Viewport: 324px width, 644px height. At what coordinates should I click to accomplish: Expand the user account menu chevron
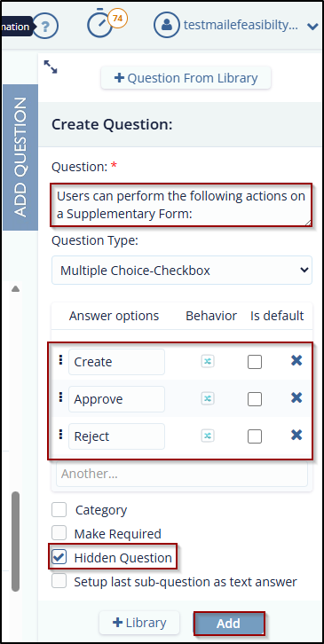(312, 27)
